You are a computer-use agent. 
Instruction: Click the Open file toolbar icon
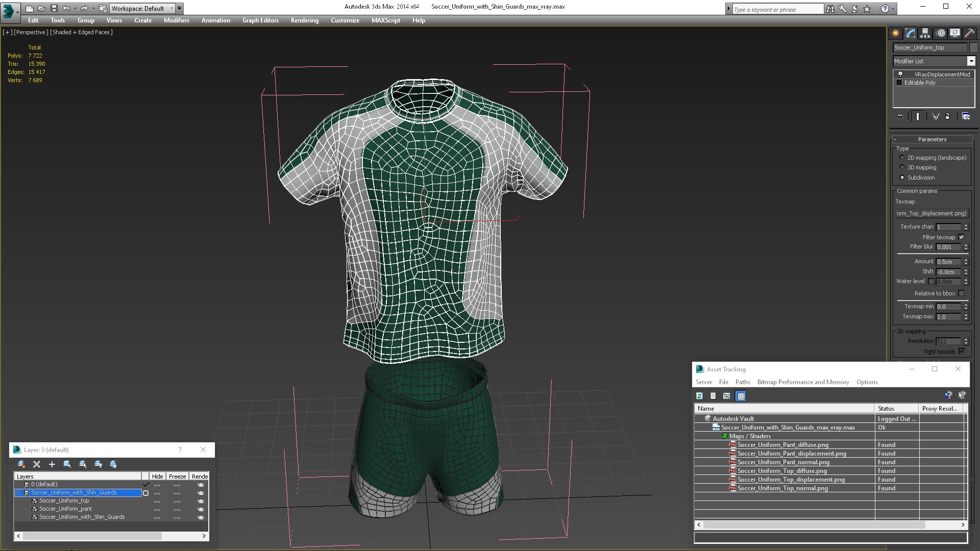(x=41, y=8)
